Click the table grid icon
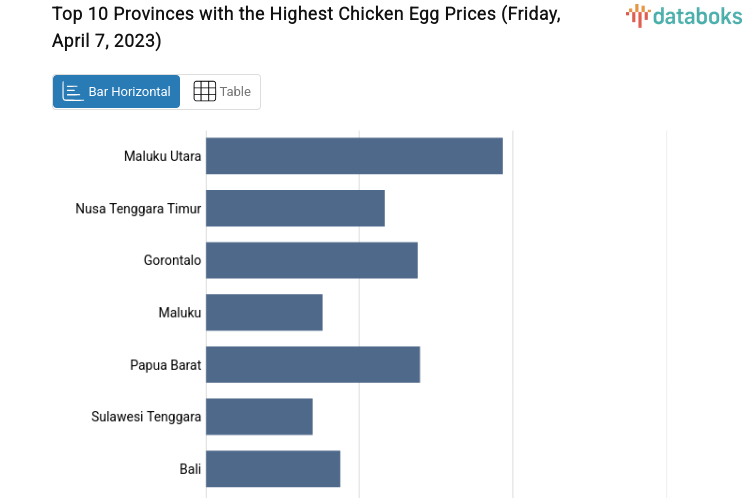 coord(204,92)
